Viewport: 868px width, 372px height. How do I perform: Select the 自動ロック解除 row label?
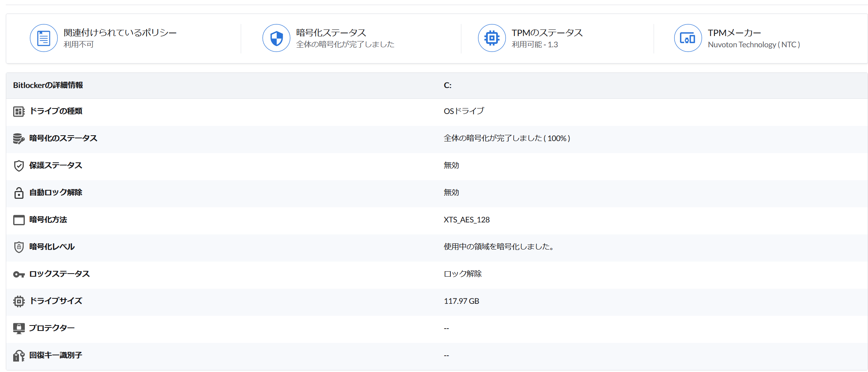click(x=56, y=193)
